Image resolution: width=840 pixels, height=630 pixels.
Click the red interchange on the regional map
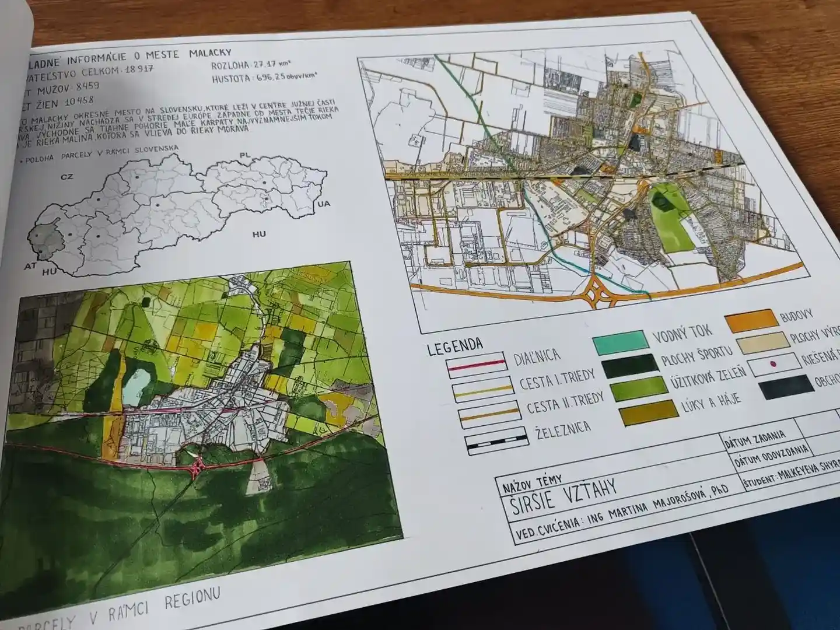197,465
